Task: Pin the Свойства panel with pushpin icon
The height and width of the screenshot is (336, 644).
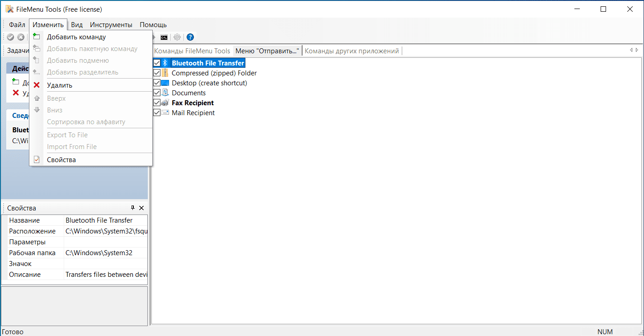Action: 132,208
